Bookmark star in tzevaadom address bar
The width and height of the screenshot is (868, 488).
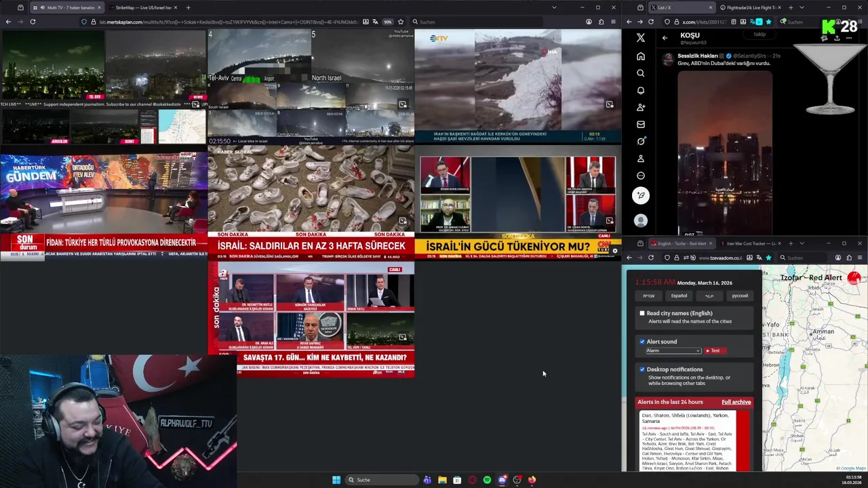tap(768, 258)
